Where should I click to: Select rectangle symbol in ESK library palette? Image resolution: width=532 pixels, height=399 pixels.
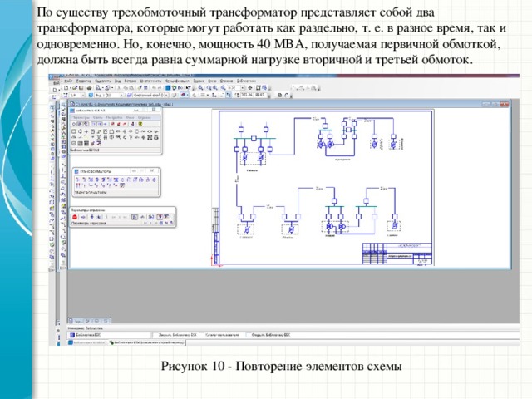74,131
